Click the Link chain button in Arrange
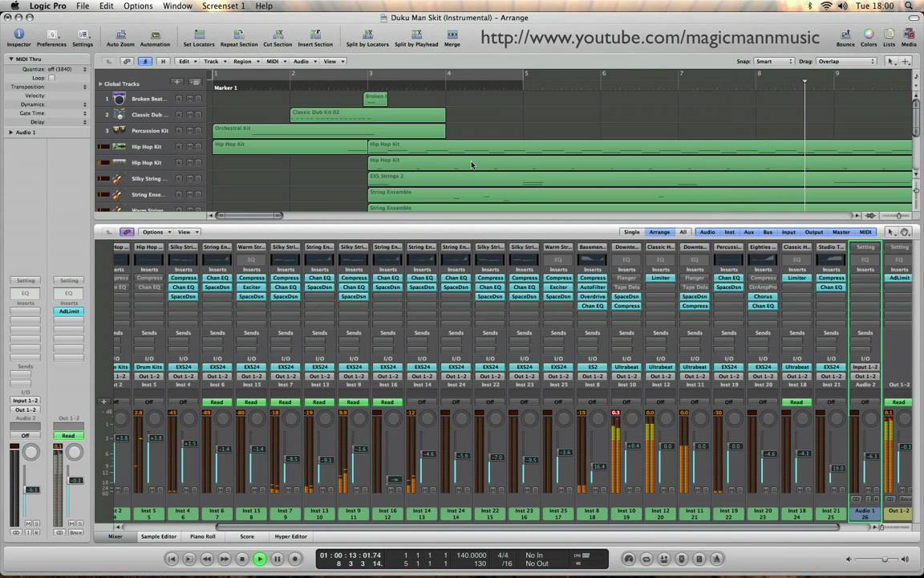 click(x=127, y=61)
